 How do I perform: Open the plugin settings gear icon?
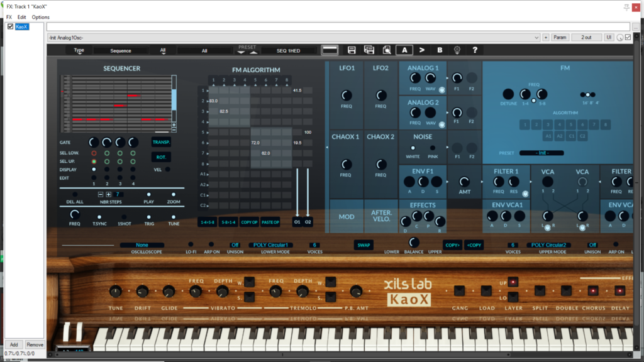457,50
